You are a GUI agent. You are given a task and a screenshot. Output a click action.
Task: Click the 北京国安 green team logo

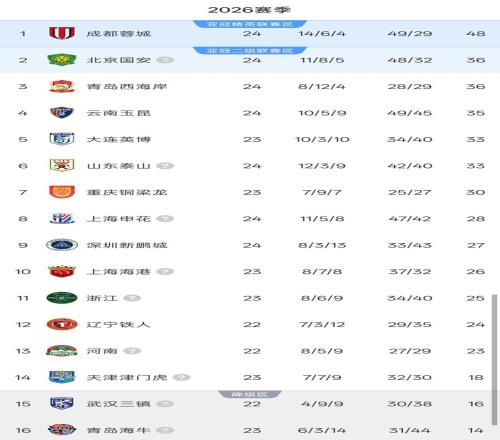[x=62, y=60]
